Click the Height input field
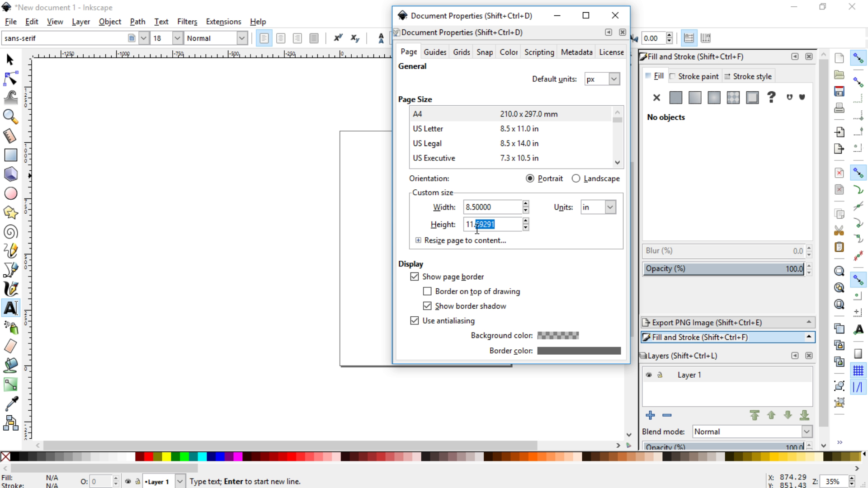 point(492,224)
